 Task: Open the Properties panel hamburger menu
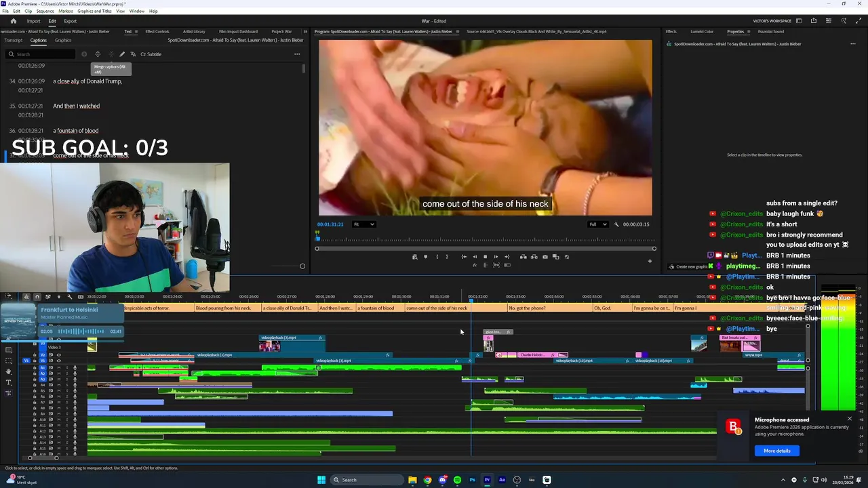[x=748, y=31]
